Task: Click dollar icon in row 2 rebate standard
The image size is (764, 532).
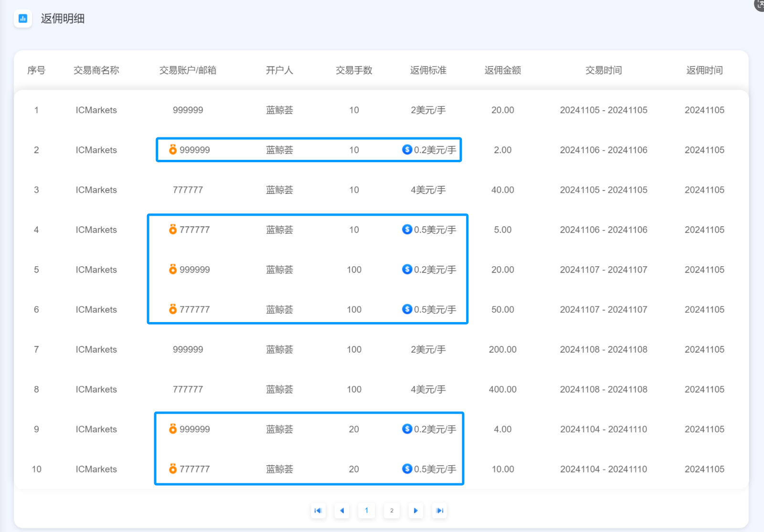Action: tap(407, 150)
